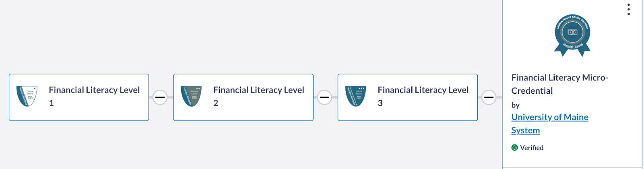Screen dimensions: 644x169
Task: Collapse the connector after Financial Literacy Level 3
Action: 489,97
